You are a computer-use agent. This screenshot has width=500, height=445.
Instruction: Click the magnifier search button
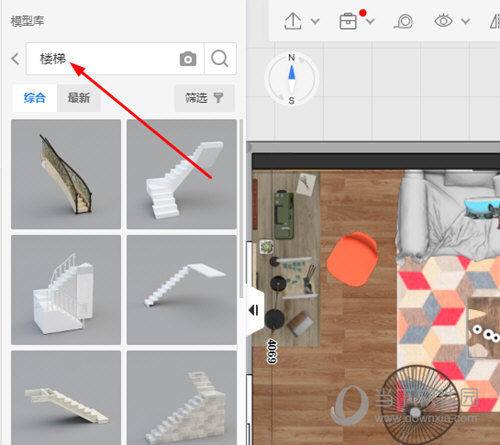coord(220,59)
